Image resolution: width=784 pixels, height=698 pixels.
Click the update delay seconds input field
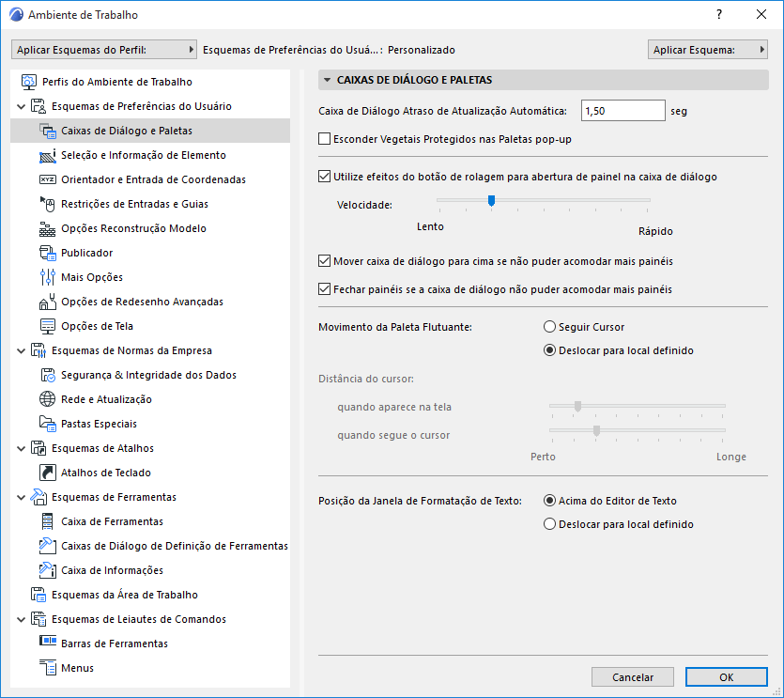pyautogui.click(x=623, y=111)
